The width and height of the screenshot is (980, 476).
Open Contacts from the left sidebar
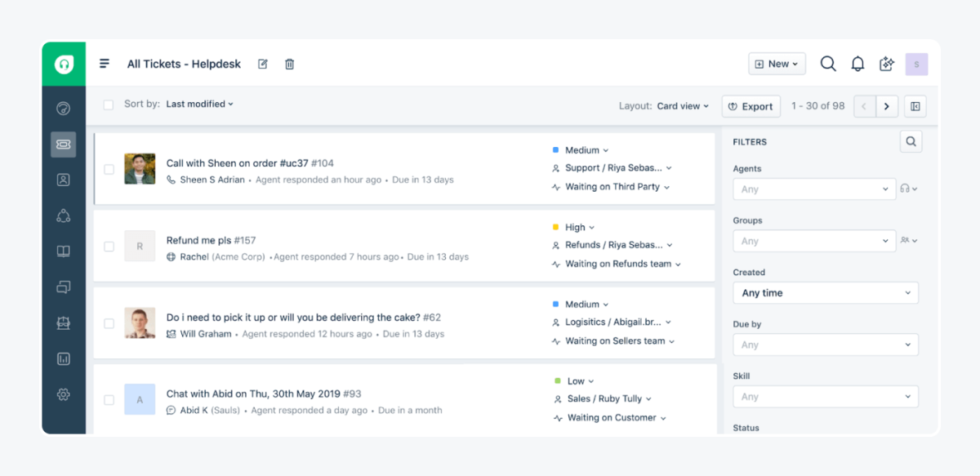[64, 180]
